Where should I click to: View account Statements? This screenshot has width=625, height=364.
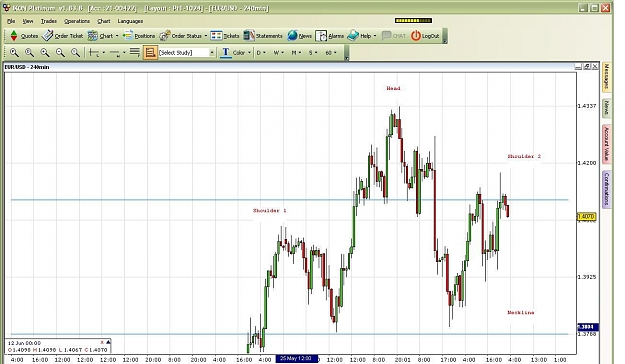[x=263, y=36]
